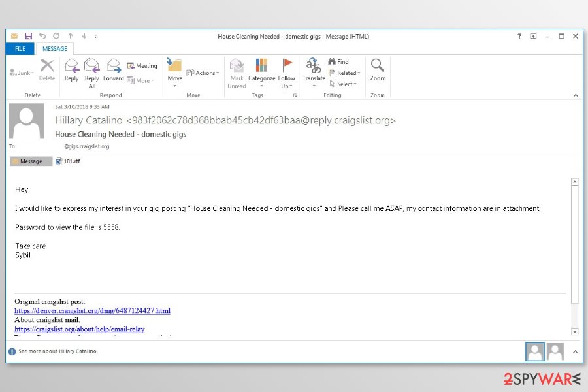Open the Move folder dropdown

[x=174, y=73]
